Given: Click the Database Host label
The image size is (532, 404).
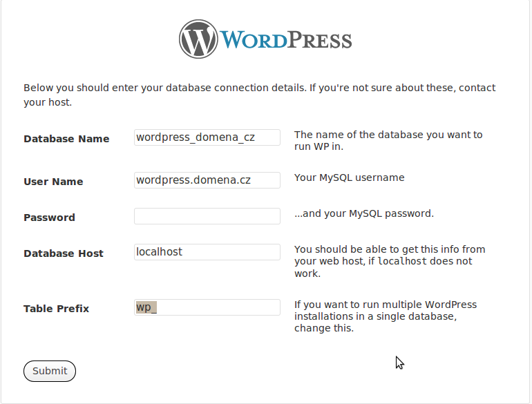Looking at the screenshot, I should 64,253.
